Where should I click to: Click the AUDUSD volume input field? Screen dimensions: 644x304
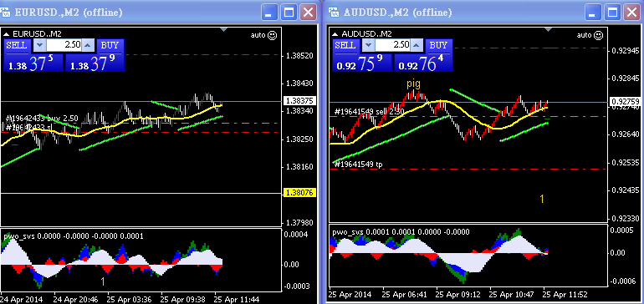[x=392, y=44]
